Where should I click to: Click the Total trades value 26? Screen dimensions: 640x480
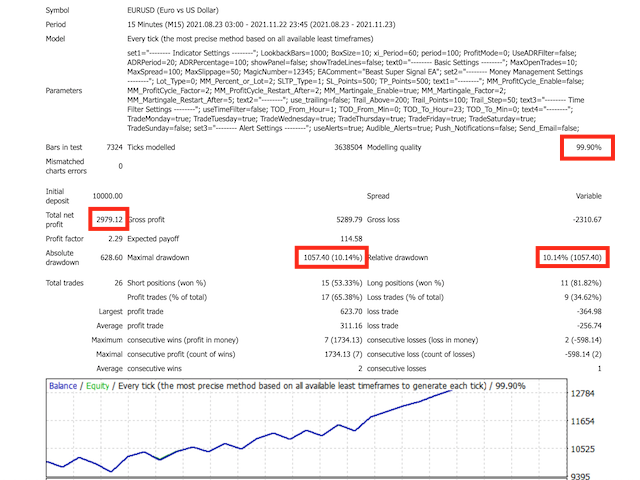coord(117,283)
